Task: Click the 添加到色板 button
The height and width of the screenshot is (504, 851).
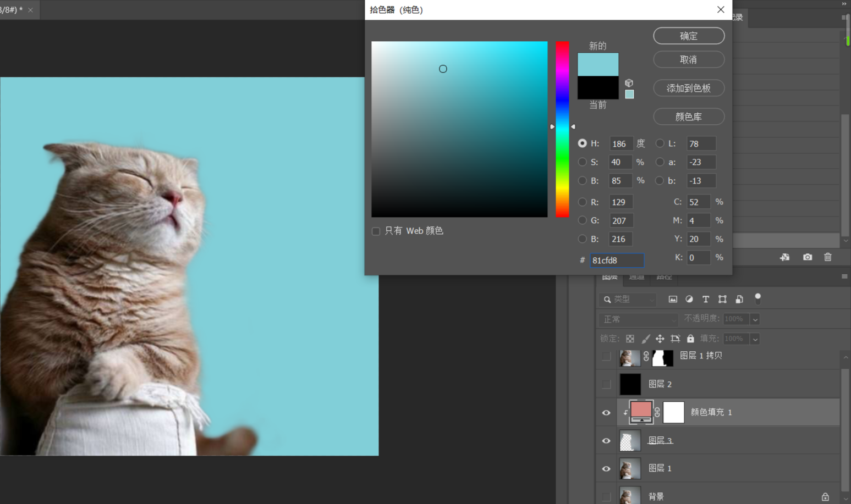Action: (x=689, y=88)
